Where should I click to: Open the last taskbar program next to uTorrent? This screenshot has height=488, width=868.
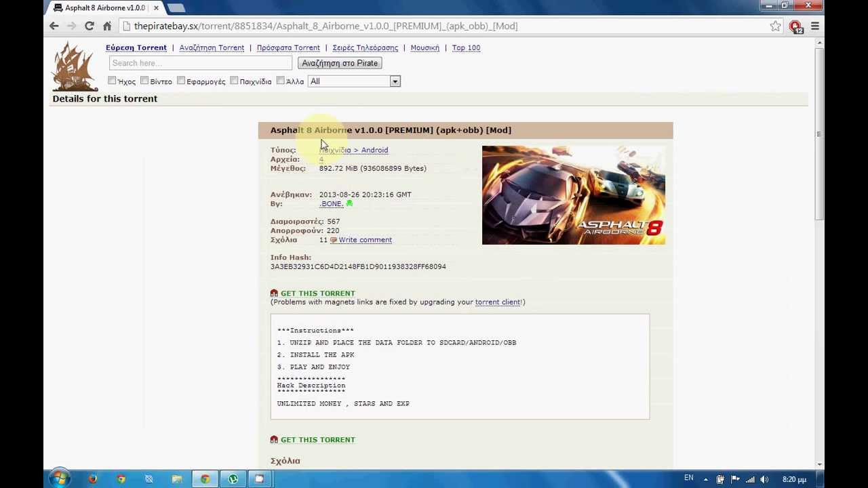click(x=259, y=479)
